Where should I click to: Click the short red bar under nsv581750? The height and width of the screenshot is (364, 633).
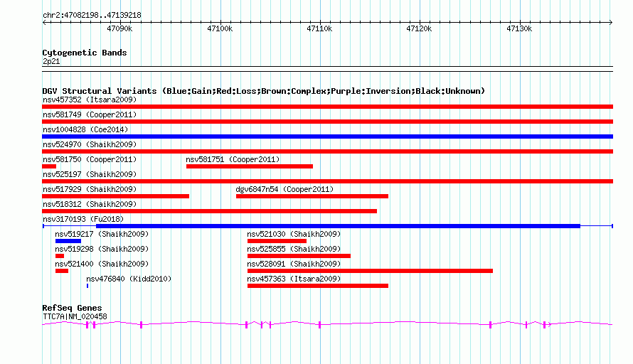pyautogui.click(x=49, y=166)
